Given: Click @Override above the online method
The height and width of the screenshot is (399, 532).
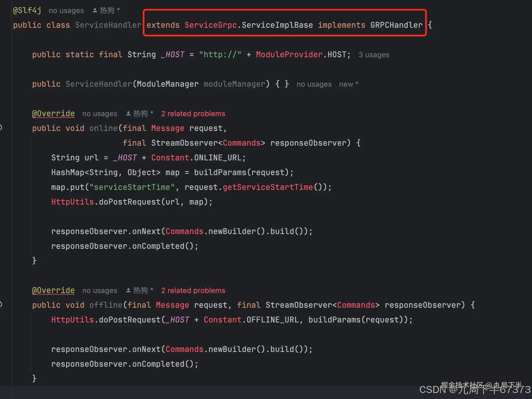Looking at the screenshot, I should point(53,114).
